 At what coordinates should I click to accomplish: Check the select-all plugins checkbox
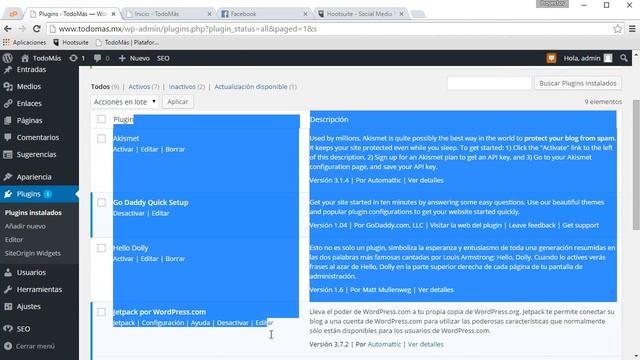[x=101, y=119]
